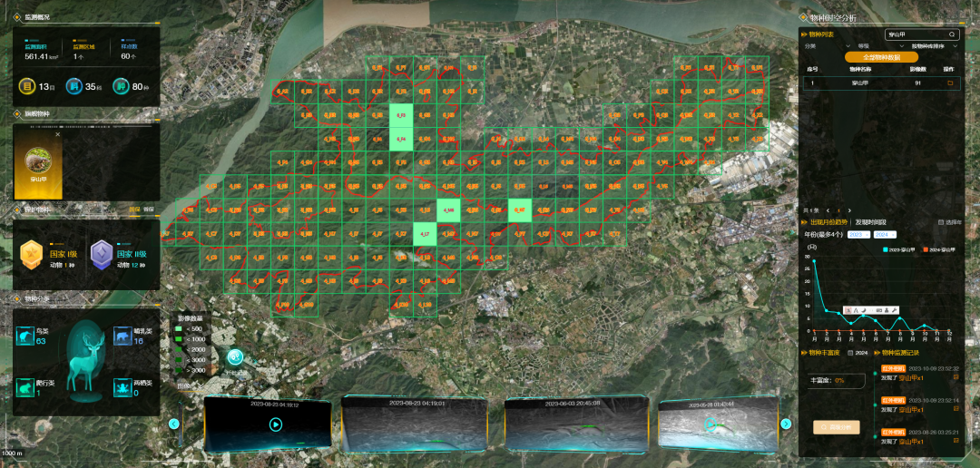980x468 pixels.
Task: Switch to the 发现时间段 tab
Action: coord(873,221)
